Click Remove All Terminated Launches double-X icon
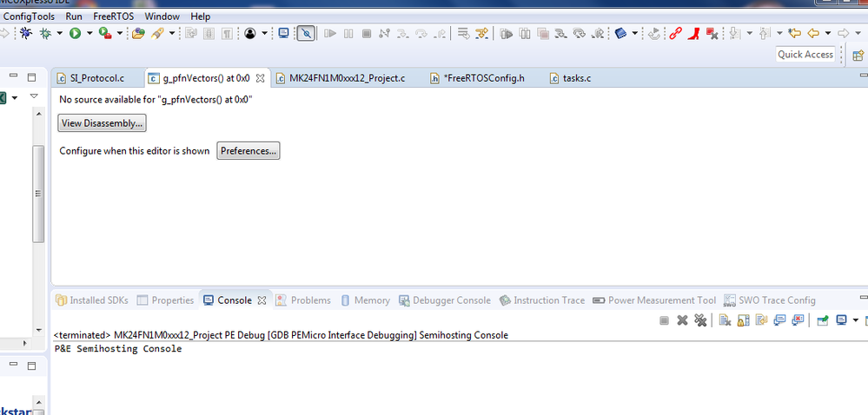 coord(700,319)
